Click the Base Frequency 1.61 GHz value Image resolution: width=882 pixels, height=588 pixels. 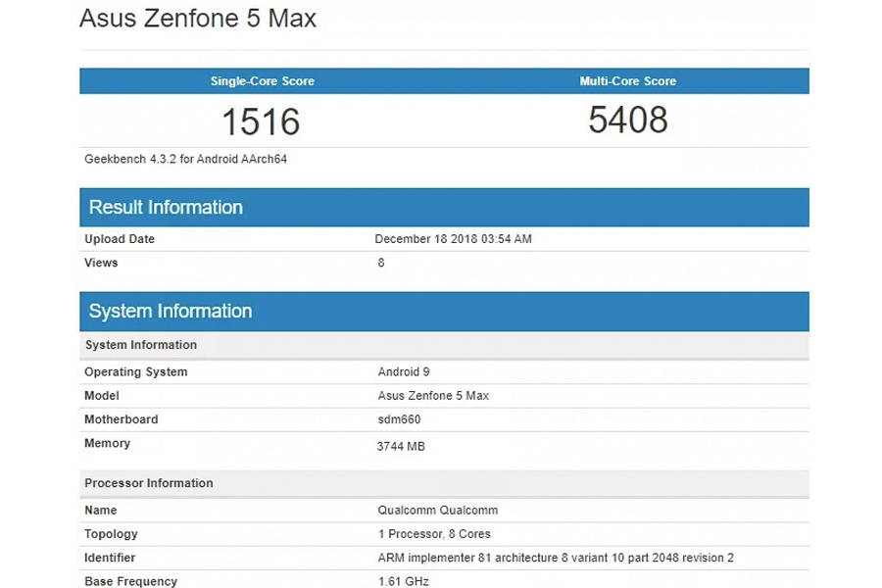pyautogui.click(x=401, y=580)
